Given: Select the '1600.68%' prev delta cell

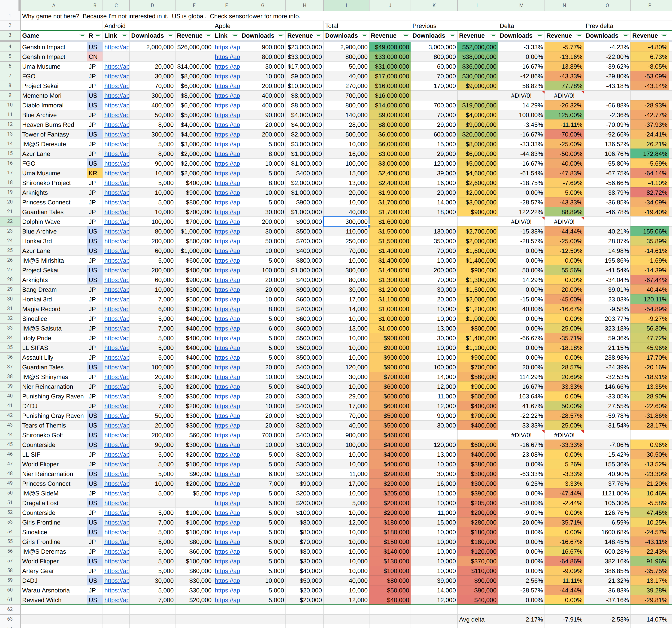Looking at the screenshot, I should (607, 532).
